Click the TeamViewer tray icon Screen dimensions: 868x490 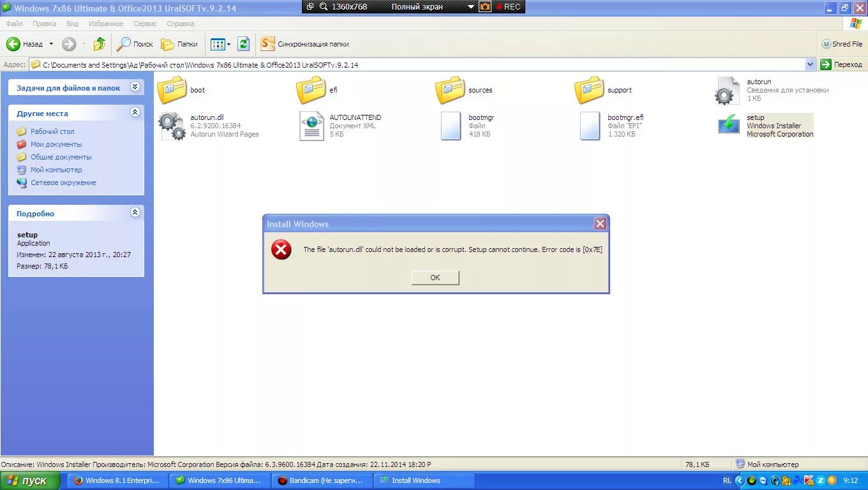click(763, 480)
